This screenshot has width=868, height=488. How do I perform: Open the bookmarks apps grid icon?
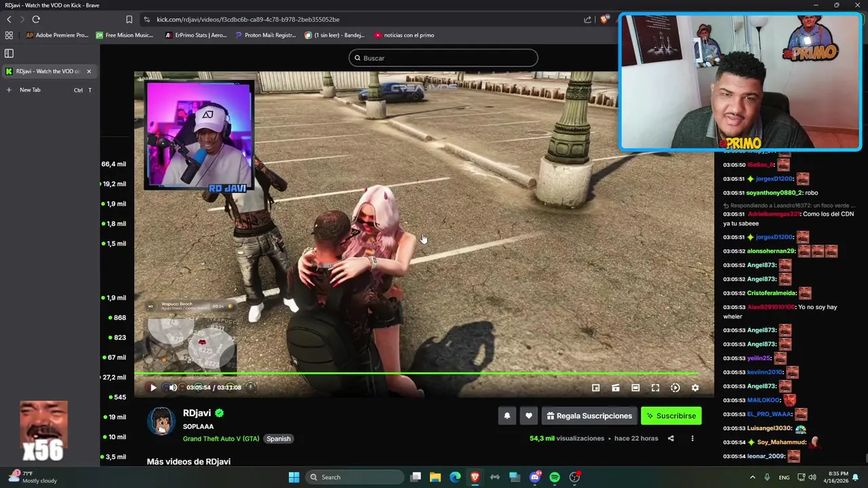coord(9,35)
